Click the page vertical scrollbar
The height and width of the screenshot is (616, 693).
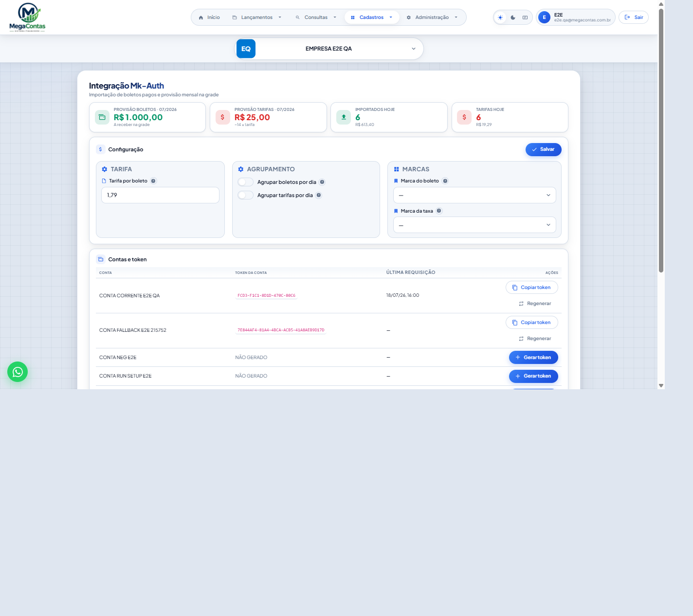click(661, 141)
